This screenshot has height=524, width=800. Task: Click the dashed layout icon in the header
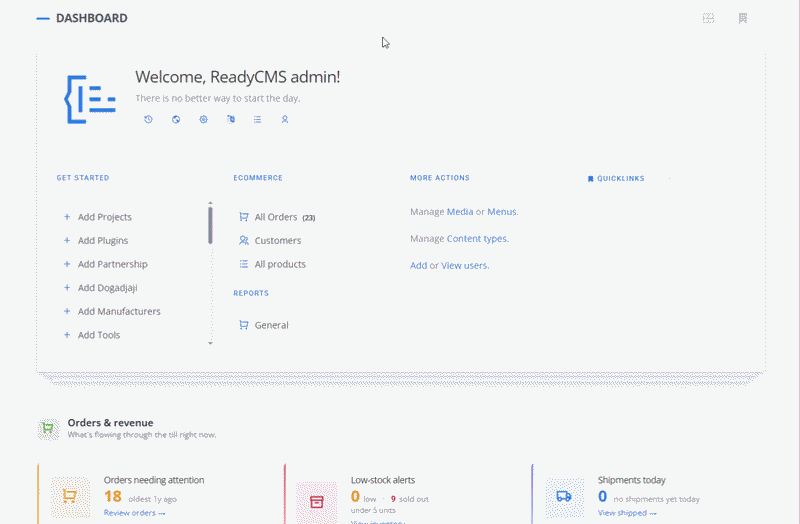pos(708,18)
